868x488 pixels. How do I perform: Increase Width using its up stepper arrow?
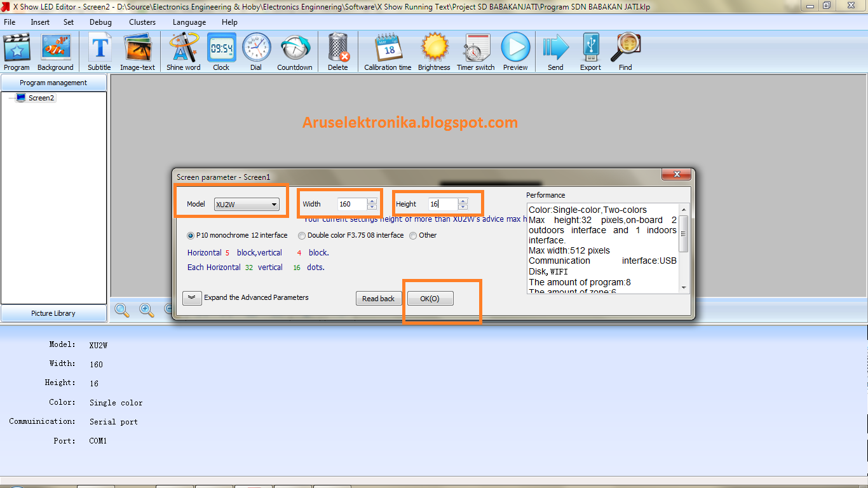[372, 200]
